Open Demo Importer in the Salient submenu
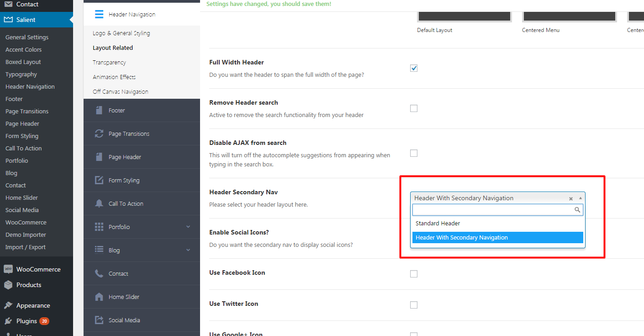The image size is (644, 336). click(26, 235)
